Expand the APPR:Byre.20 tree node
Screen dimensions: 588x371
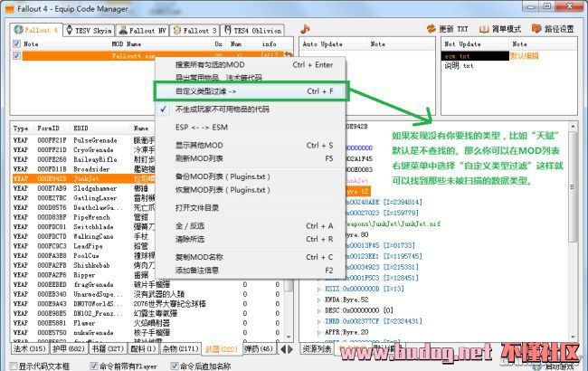pyautogui.click(x=319, y=332)
